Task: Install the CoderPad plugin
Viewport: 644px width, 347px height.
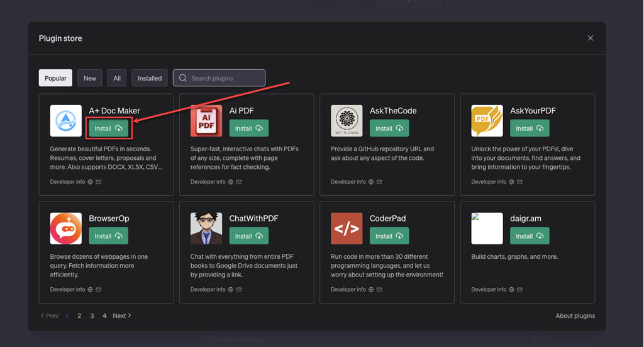Action: click(389, 236)
